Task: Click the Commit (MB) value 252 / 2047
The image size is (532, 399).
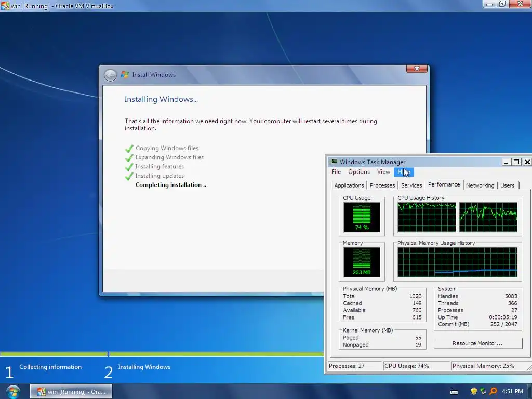Action: tap(504, 324)
